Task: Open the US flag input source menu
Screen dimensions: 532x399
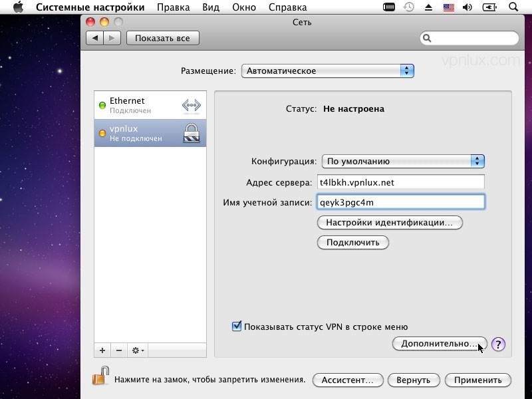Action: 448,7
